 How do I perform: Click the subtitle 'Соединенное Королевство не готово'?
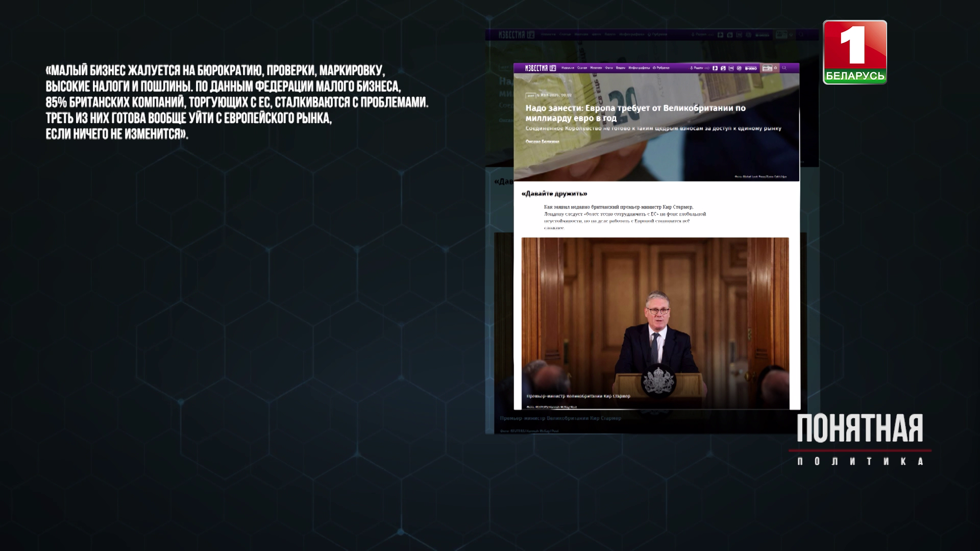tap(653, 129)
